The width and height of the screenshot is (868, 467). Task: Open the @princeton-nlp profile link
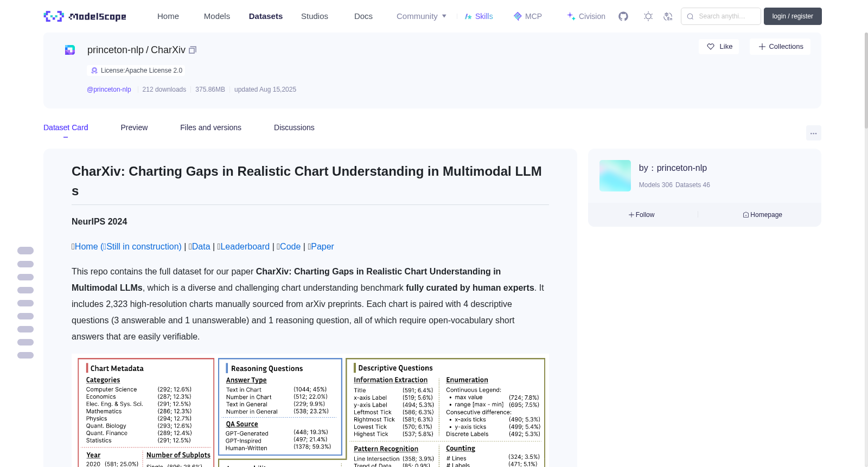pos(109,89)
